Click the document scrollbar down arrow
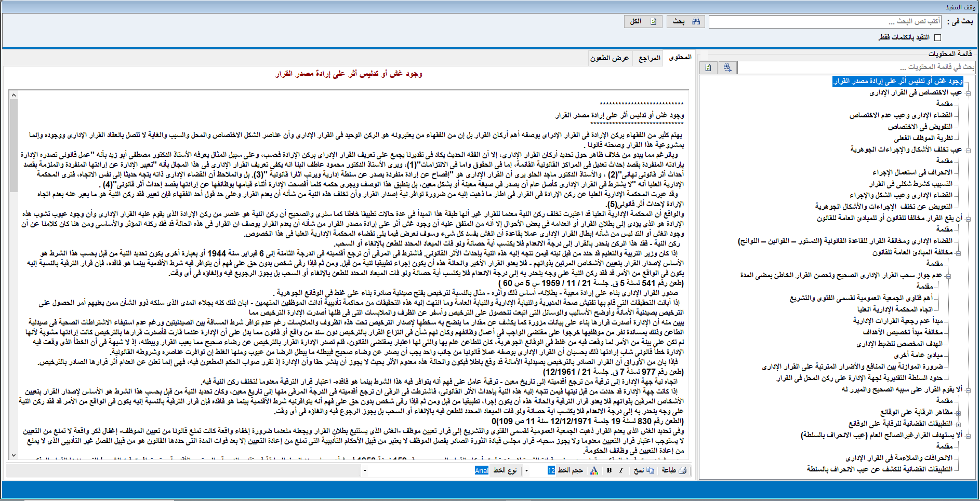Screen dimensions: 980x501 pos(14,455)
